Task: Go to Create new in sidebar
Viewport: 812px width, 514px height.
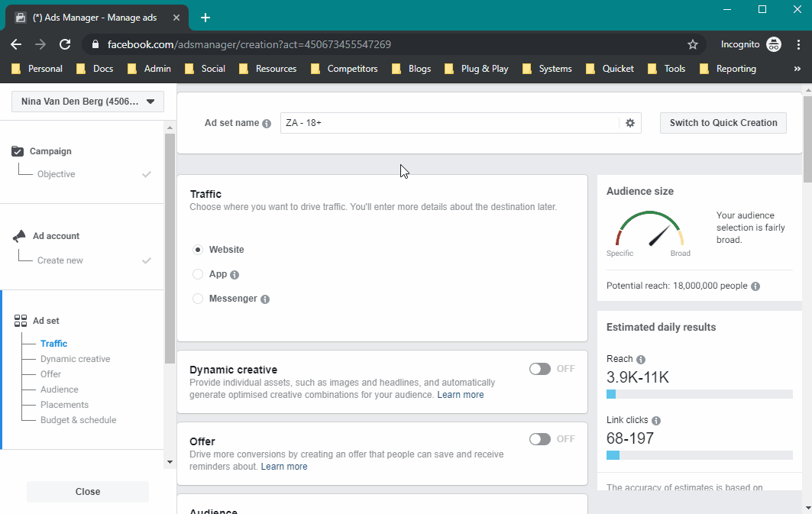Action: [60, 260]
